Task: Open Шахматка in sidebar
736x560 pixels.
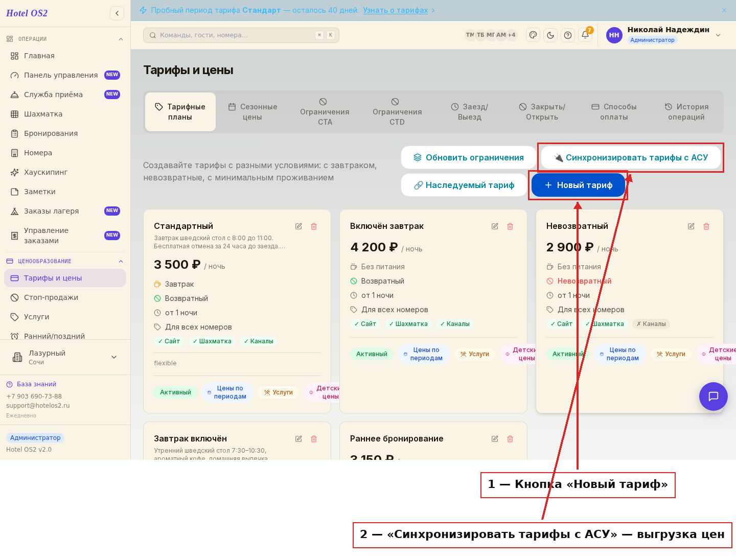Action: [x=65, y=114]
